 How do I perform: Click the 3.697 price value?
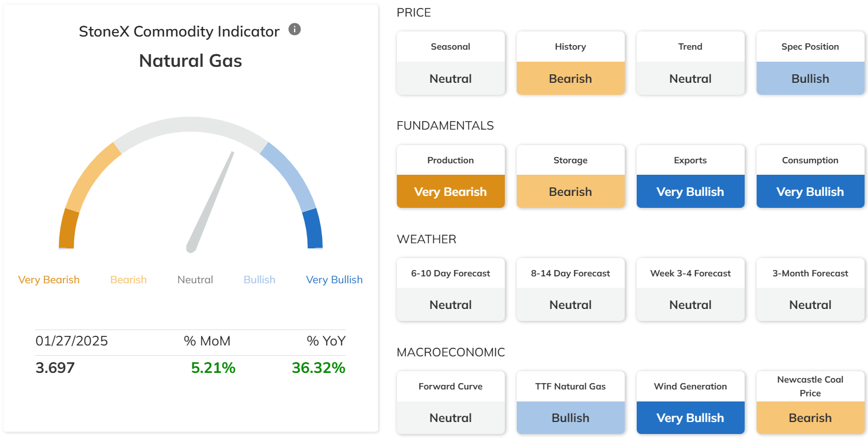point(55,368)
